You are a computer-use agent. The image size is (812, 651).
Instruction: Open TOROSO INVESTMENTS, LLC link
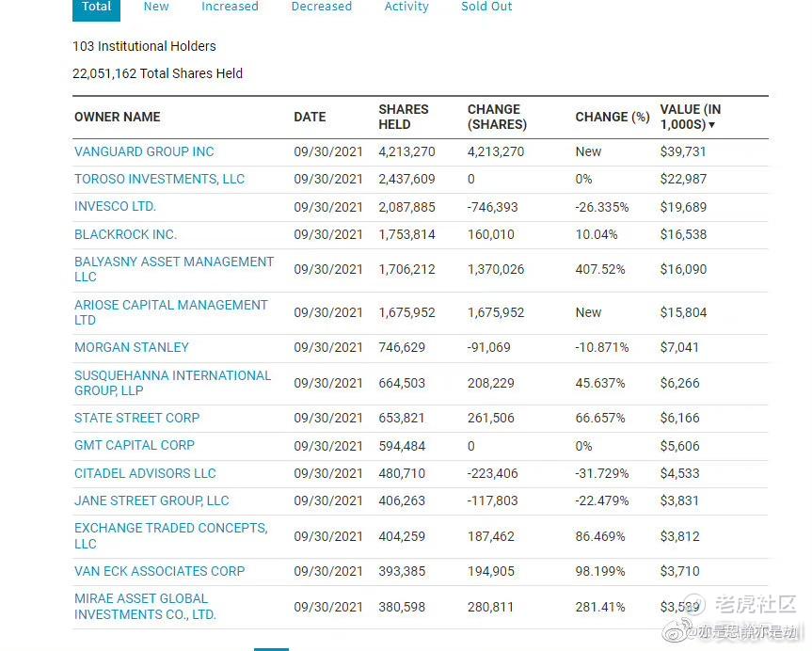[x=160, y=179]
